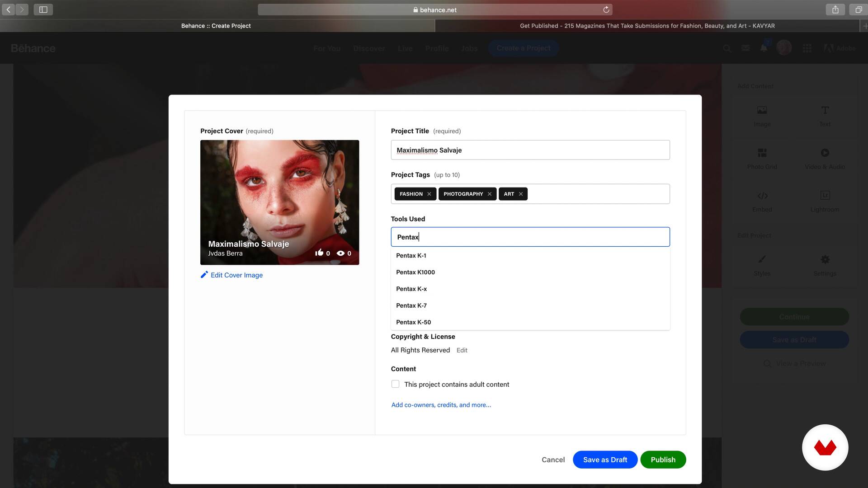The width and height of the screenshot is (868, 488).
Task: Switch to the Get Published KAVYAR tab
Action: [x=647, y=26]
